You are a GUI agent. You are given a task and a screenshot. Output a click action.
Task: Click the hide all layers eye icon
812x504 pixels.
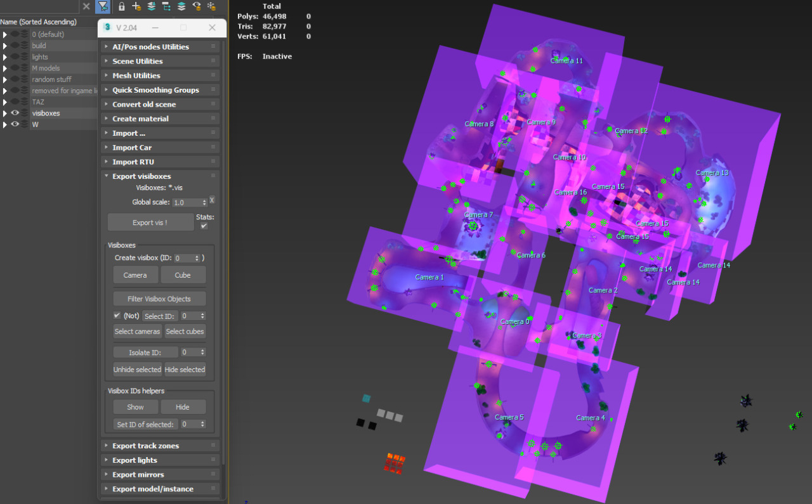coord(197,6)
